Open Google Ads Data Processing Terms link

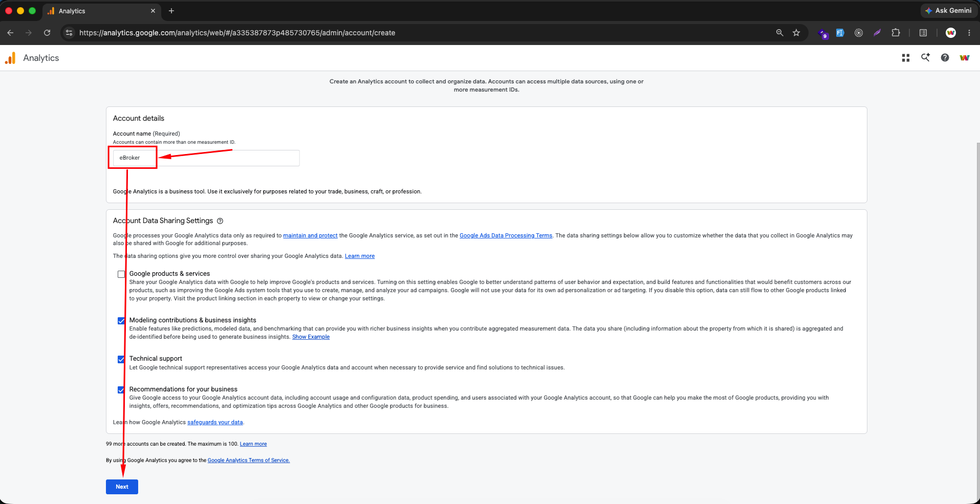tap(506, 235)
